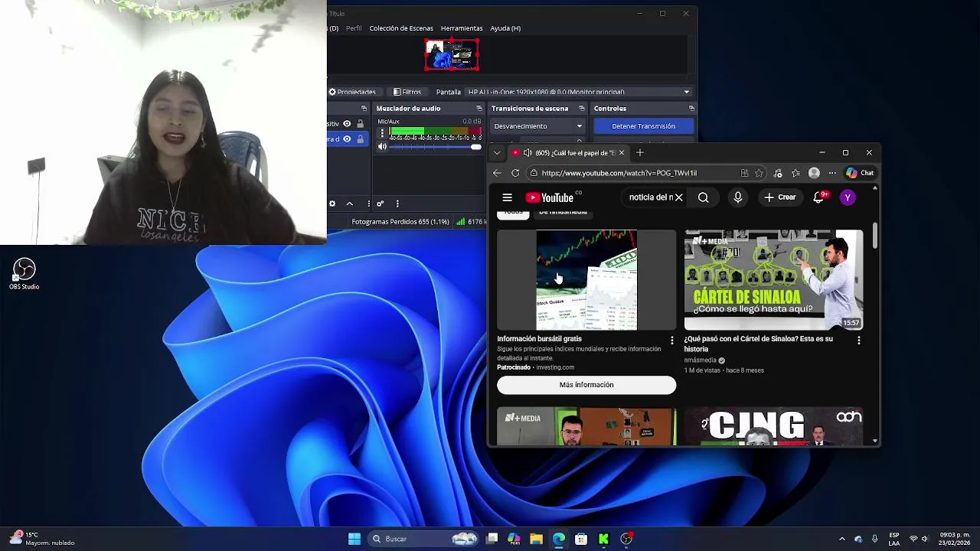Undock the Controles panel
This screenshot has width=980, height=551.
pyautogui.click(x=691, y=109)
